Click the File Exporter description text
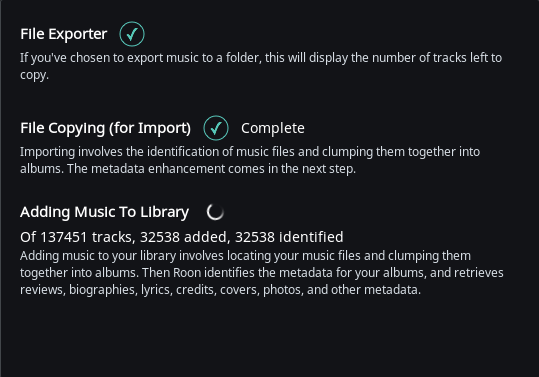 (x=261, y=66)
